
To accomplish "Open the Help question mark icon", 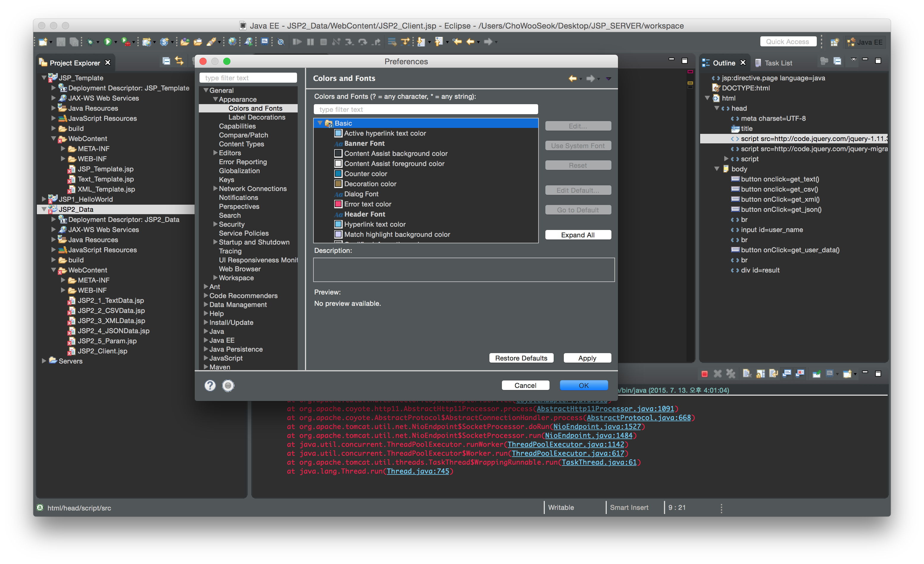I will [210, 385].
